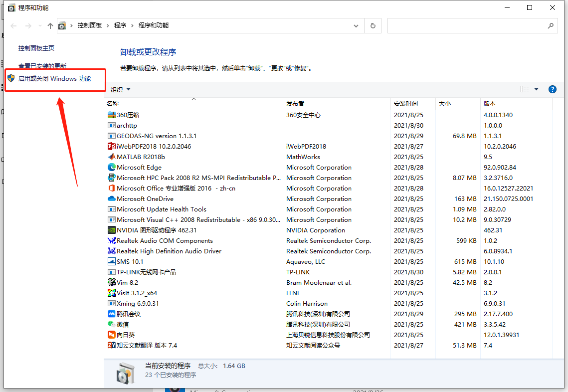Select Microsoft HPC Pack icon
This screenshot has width=568, height=392.
point(112,178)
